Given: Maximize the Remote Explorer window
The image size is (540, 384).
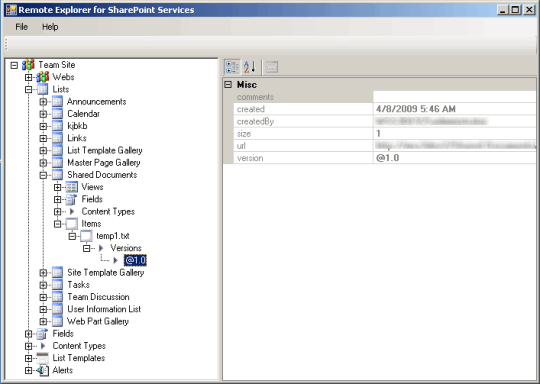Looking at the screenshot, I should 515,10.
